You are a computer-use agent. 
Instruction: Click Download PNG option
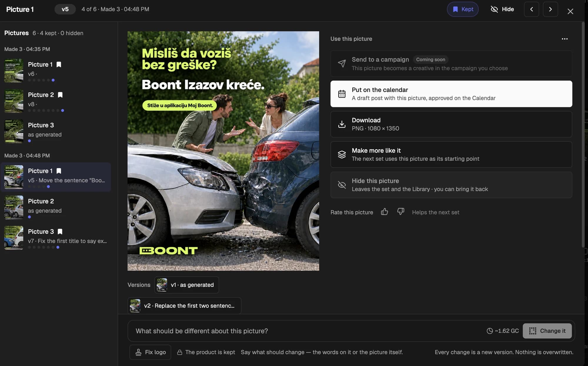click(x=451, y=124)
